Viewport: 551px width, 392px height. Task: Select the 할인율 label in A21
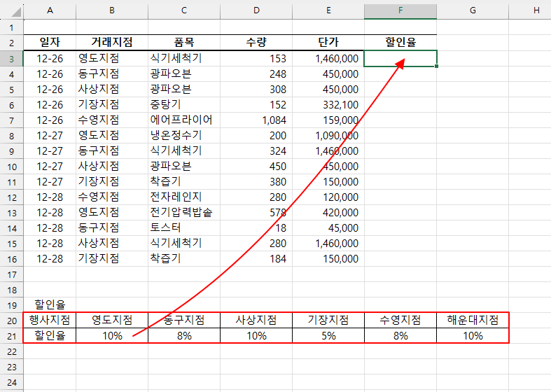click(x=50, y=336)
